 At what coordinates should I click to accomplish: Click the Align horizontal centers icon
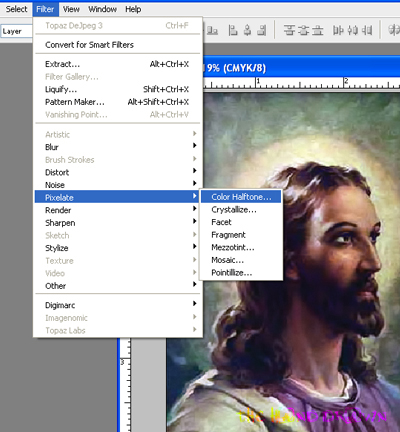(x=247, y=31)
